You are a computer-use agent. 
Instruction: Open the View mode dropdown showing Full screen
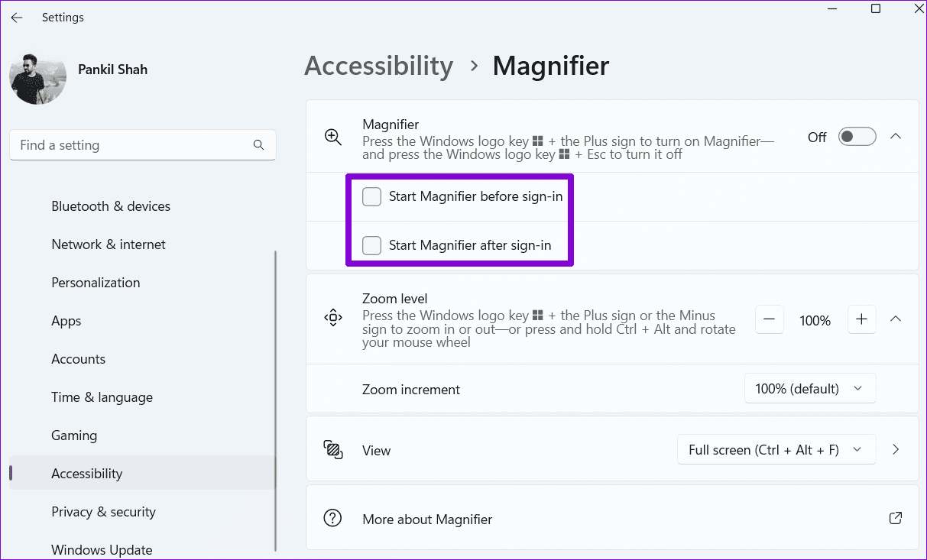coord(776,450)
